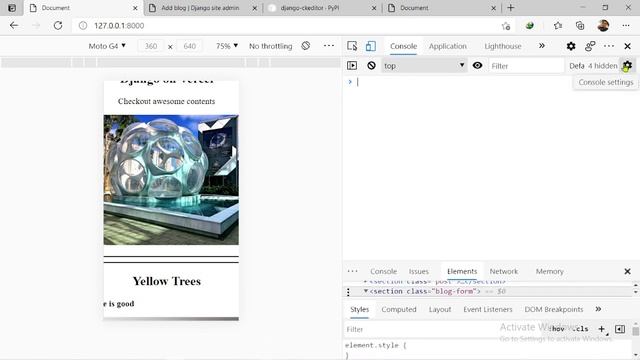Open log levels Default dropdown
The height and width of the screenshot is (360, 640).
click(577, 66)
